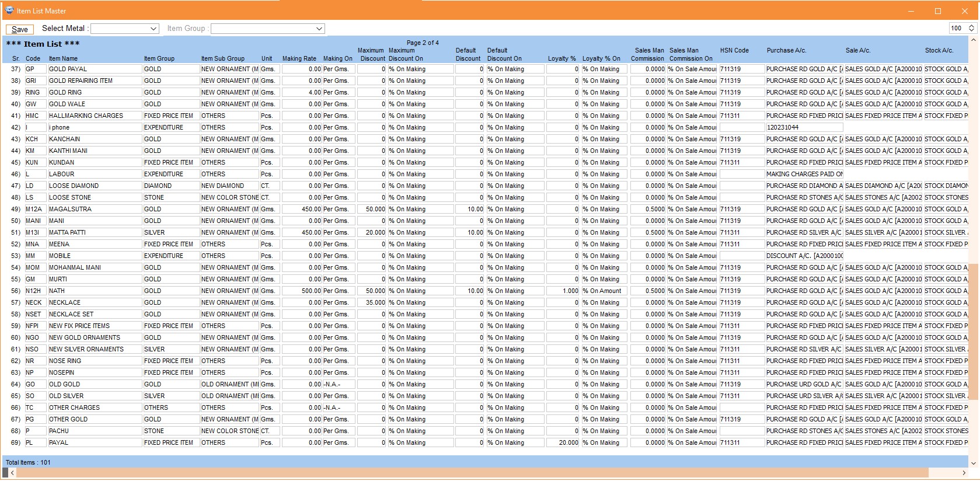Viewport: 980px width, 481px height.
Task: Select MOHANMAL MANI item name
Action: 95,267
